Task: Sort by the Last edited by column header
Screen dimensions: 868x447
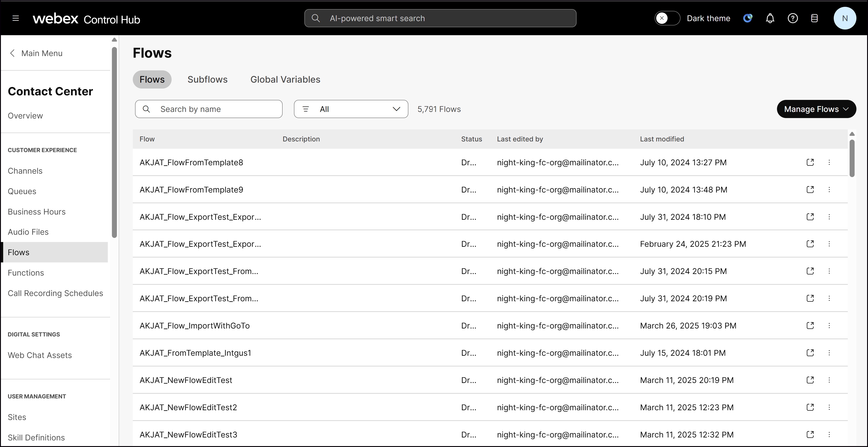Action: coord(520,139)
